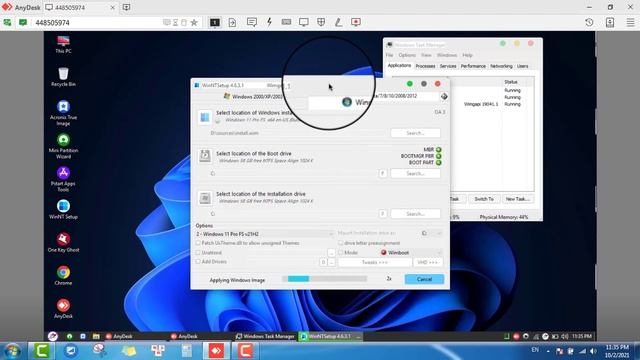Cancel applying Windows image
This screenshot has width=640, height=360.
[424, 279]
